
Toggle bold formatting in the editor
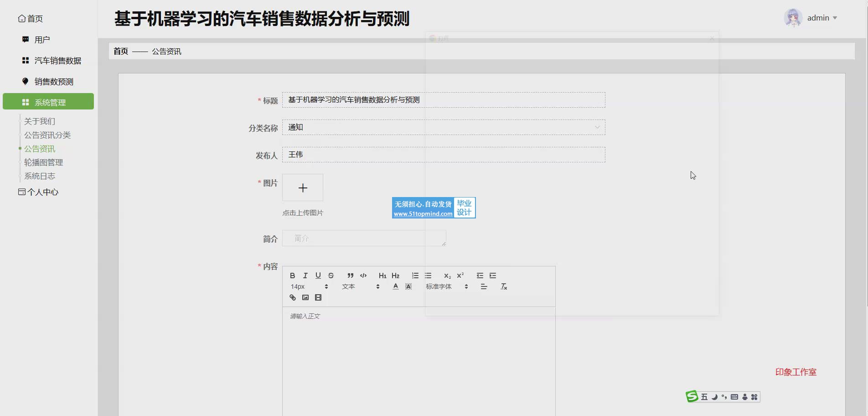tap(292, 276)
